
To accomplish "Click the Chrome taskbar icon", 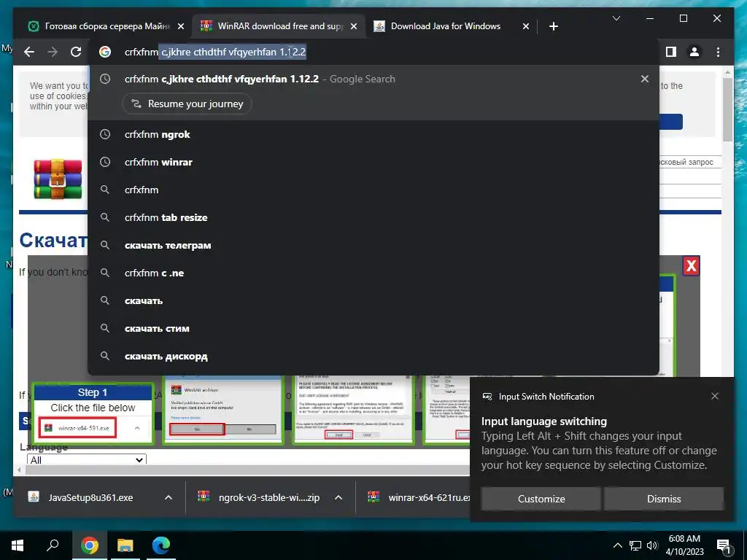I will [x=89, y=545].
